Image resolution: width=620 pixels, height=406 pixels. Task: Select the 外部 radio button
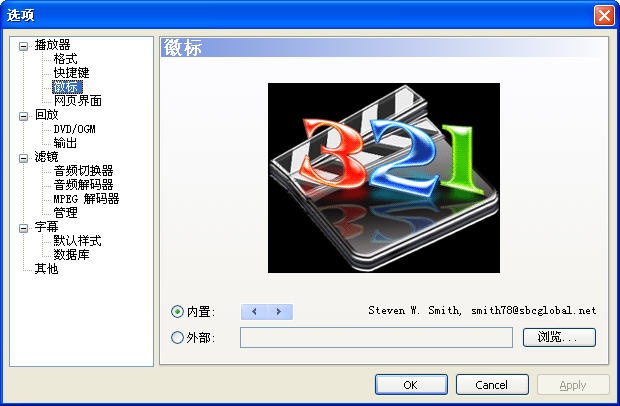tap(178, 338)
